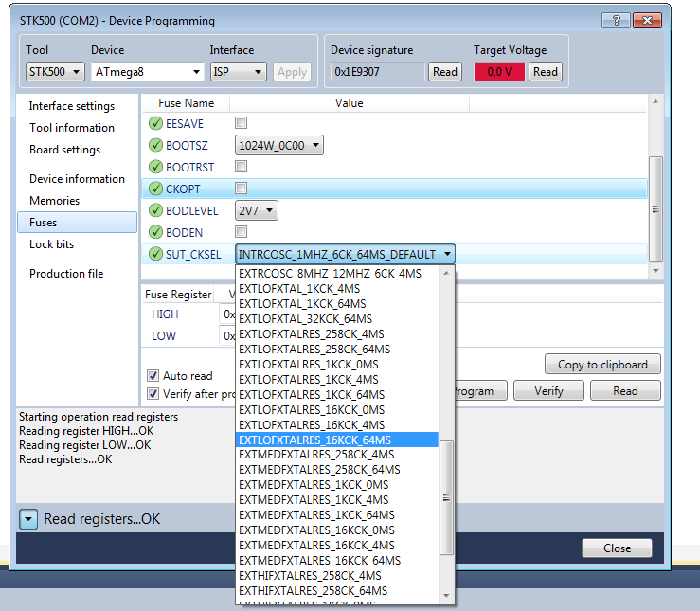Click the fuse list scroll down arrow
The width and height of the screenshot is (700, 611).
pos(655,271)
